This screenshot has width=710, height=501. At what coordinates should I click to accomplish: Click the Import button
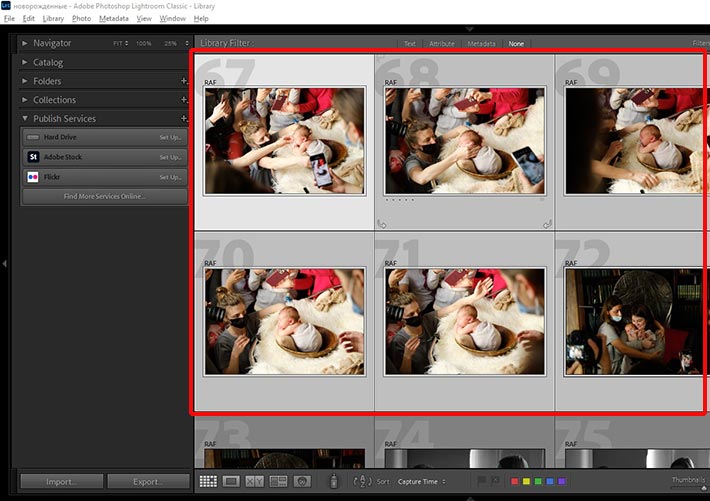click(62, 482)
